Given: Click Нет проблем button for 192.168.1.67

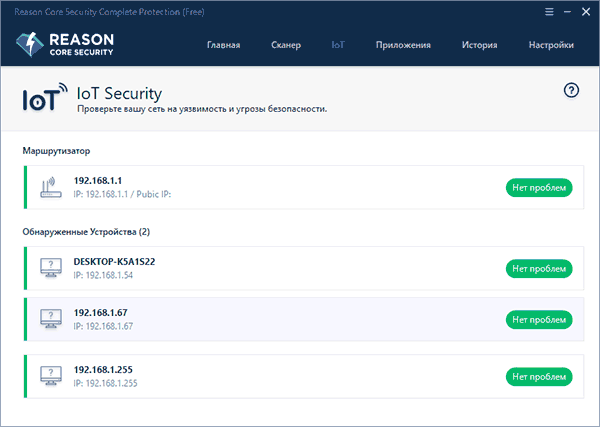Looking at the screenshot, I should coord(539,319).
